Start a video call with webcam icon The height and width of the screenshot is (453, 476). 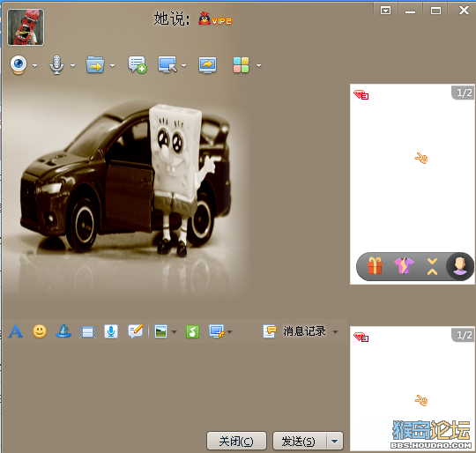pyautogui.click(x=19, y=64)
